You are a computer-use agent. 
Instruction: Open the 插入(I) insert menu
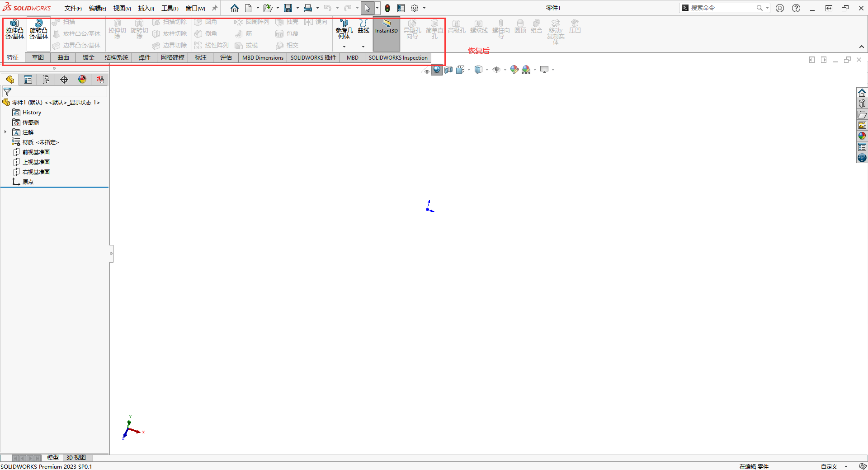click(x=146, y=8)
